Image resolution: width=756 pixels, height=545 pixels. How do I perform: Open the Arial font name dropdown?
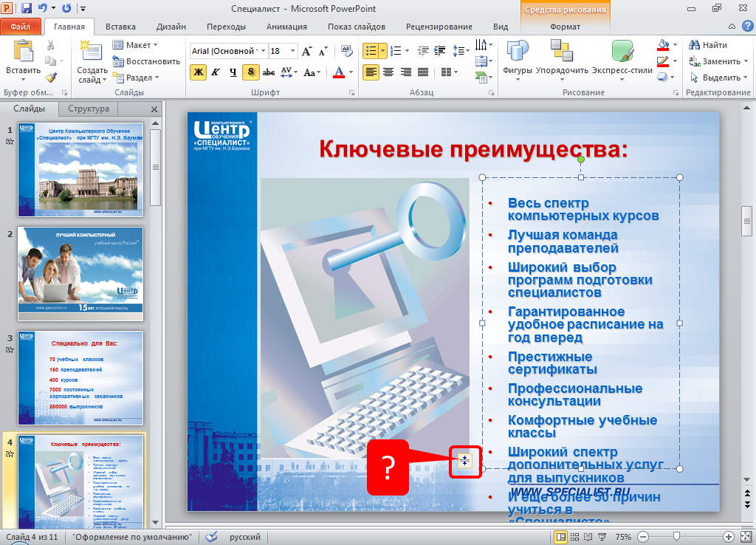pyautogui.click(x=261, y=51)
